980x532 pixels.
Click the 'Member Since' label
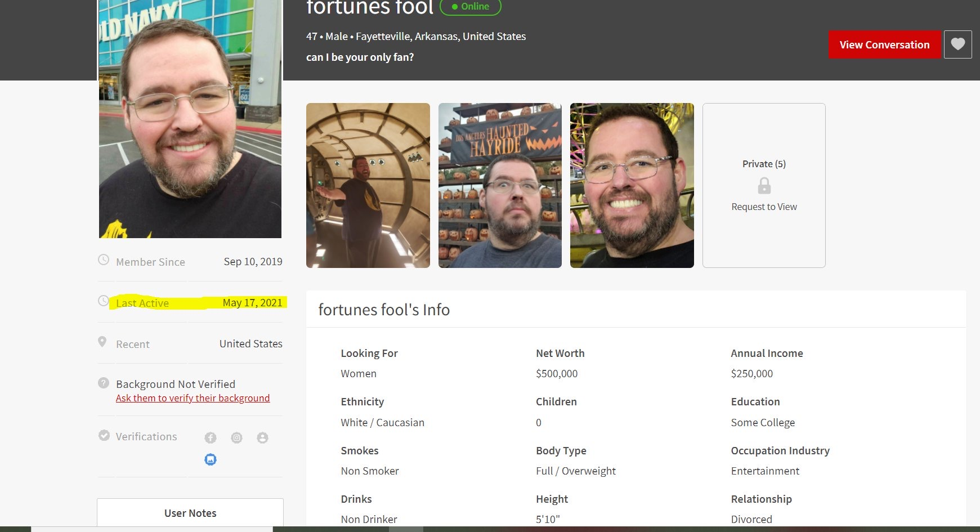tap(150, 262)
